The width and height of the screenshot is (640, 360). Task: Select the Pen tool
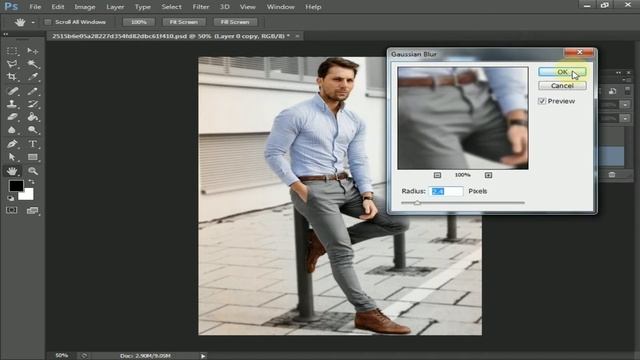[12, 144]
